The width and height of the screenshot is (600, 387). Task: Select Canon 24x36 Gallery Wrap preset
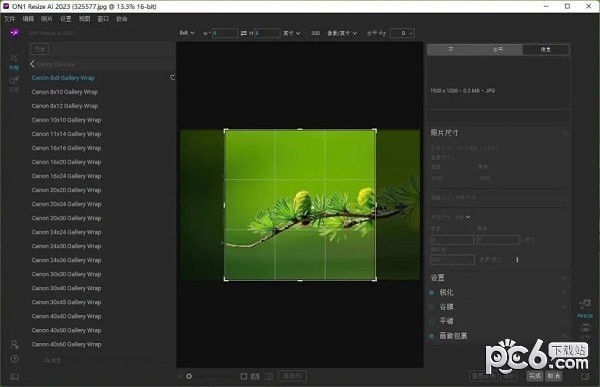click(x=67, y=260)
